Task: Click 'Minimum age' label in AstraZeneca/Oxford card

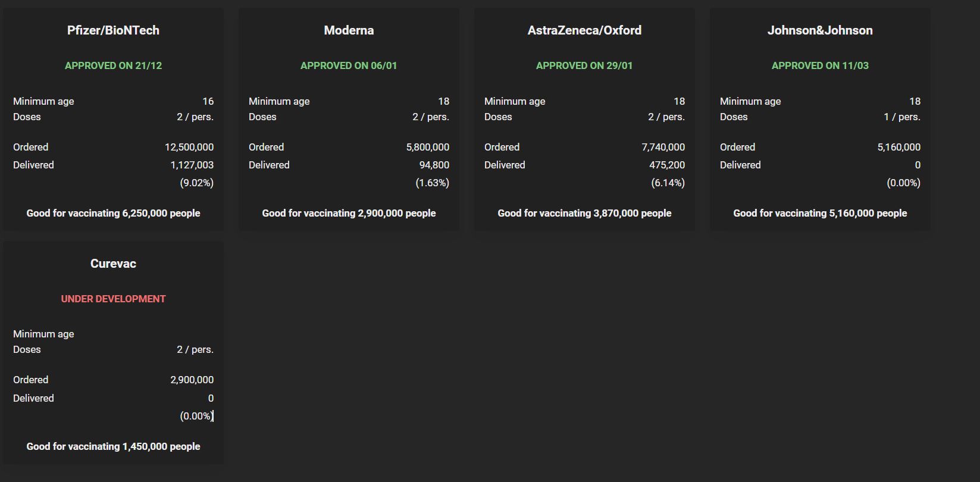Action: (x=515, y=101)
